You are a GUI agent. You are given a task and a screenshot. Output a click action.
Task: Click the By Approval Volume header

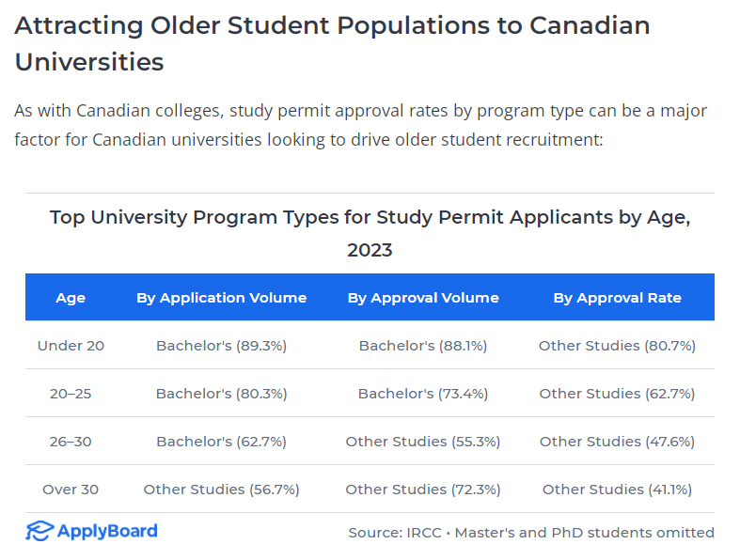[x=423, y=298]
